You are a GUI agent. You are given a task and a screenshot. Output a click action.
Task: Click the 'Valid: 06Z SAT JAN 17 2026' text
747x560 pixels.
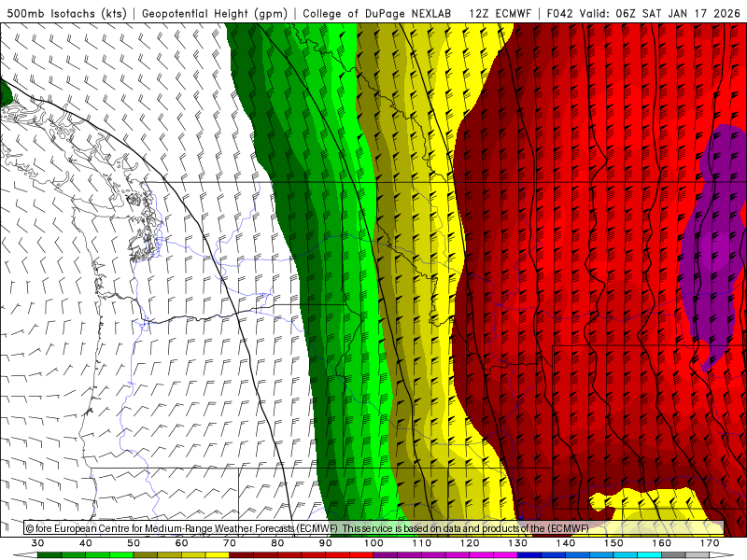(662, 13)
